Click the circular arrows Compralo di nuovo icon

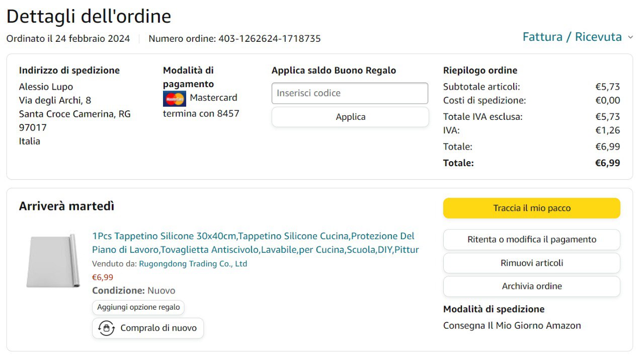[106, 328]
